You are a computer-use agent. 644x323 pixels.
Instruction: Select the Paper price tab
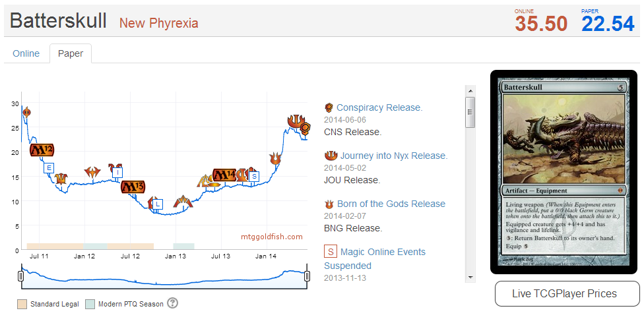[x=71, y=53]
